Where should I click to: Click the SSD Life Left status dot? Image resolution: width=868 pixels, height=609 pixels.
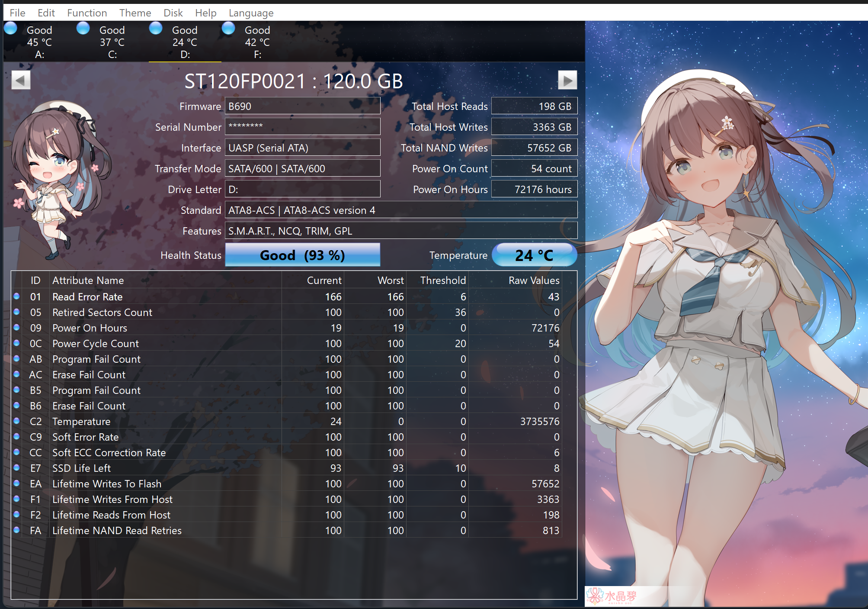coord(16,468)
